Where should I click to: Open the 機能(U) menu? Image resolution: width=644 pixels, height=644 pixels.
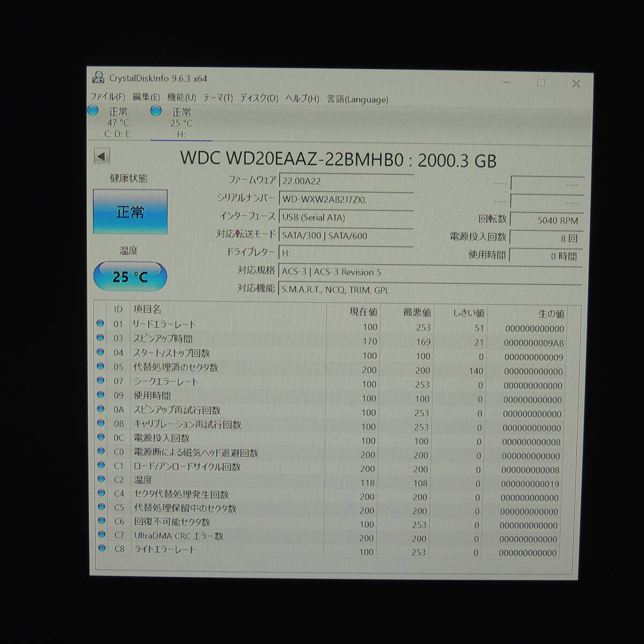tap(182, 98)
